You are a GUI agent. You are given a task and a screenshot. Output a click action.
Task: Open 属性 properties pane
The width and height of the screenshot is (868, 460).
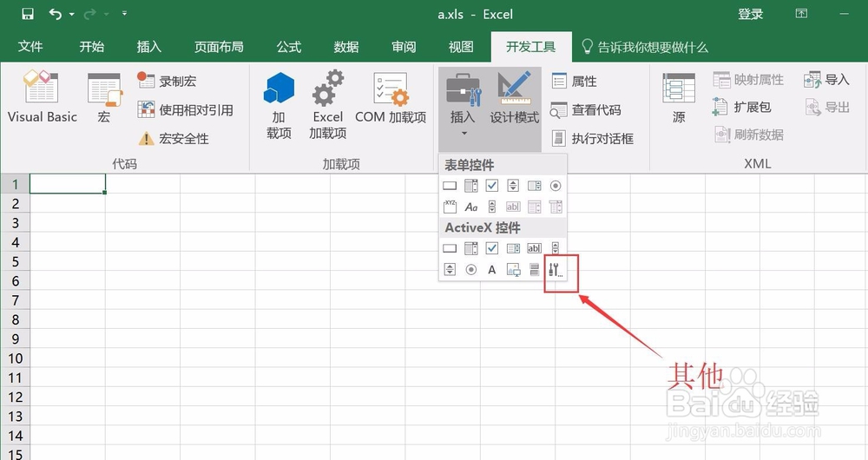[574, 81]
